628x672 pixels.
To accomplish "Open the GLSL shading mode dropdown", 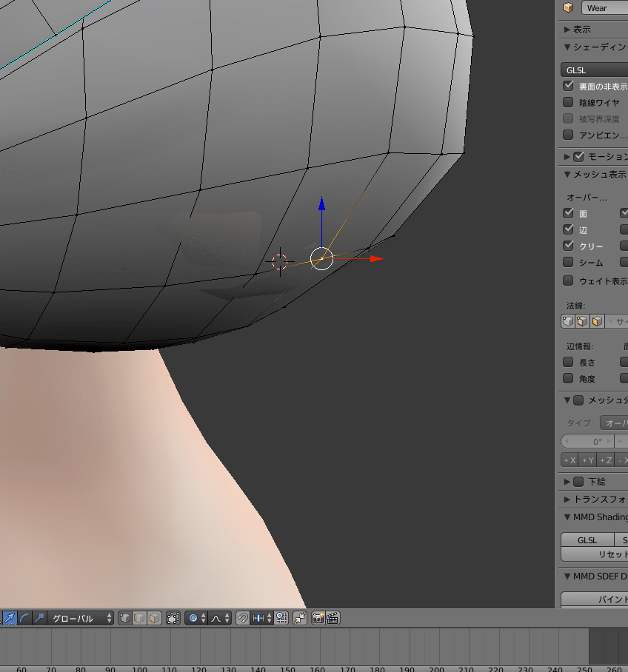I will [x=595, y=70].
